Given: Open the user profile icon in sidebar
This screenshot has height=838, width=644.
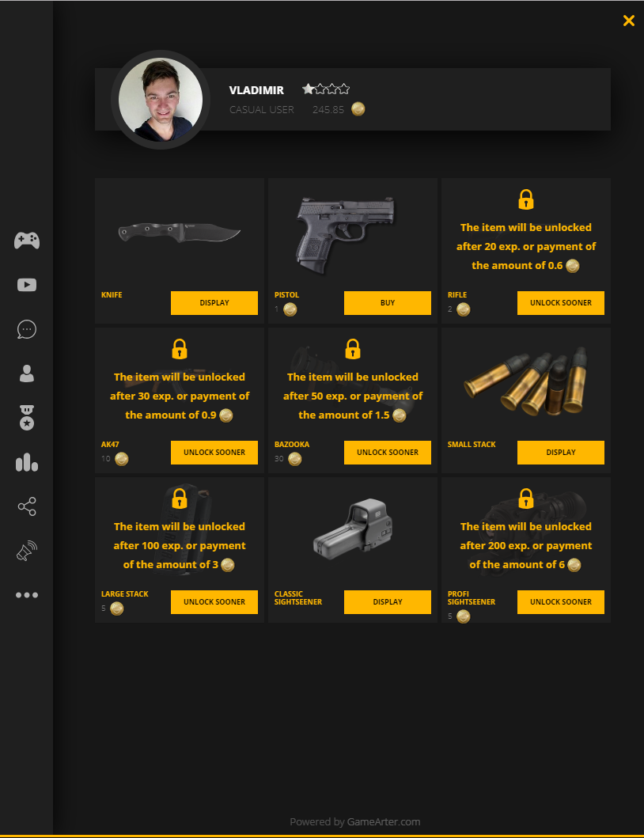Looking at the screenshot, I should pos(27,373).
